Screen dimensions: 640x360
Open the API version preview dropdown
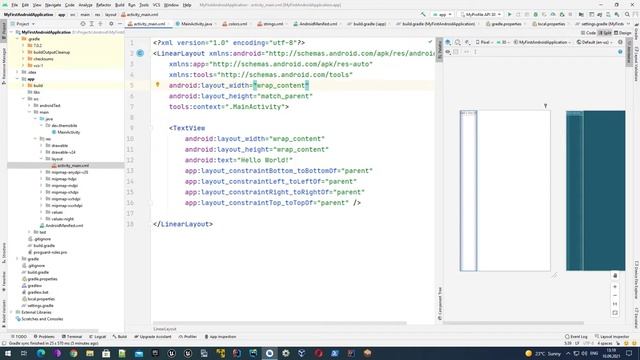coord(503,42)
